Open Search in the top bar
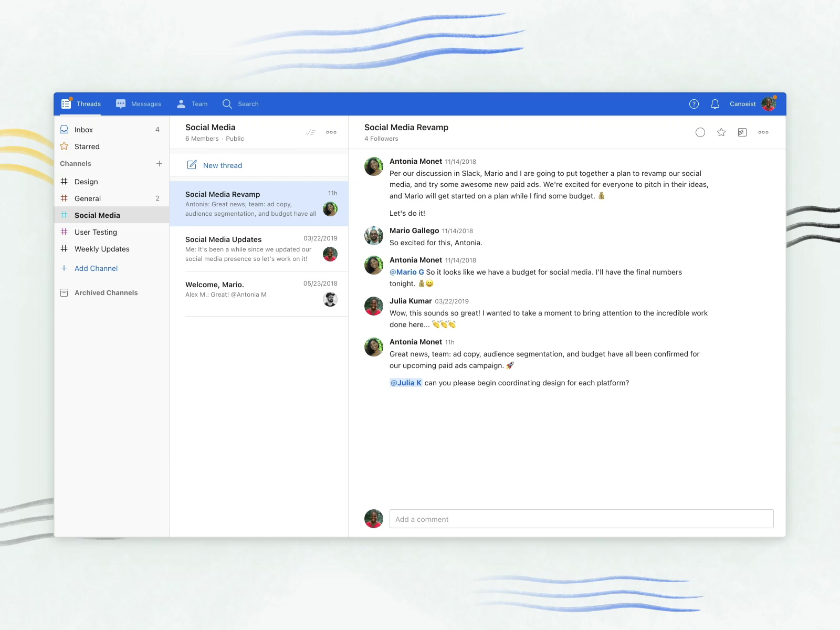The image size is (840, 630). (240, 104)
